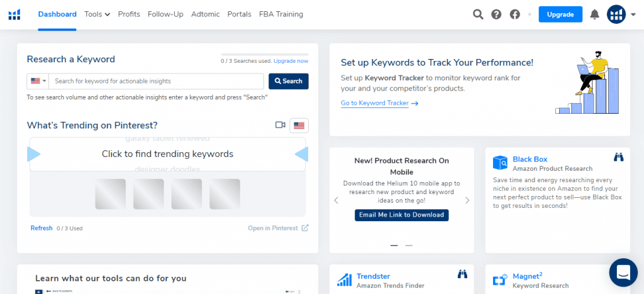This screenshot has height=294, width=644.
Task: Click the Email Me Link to Download button
Action: pos(401,215)
